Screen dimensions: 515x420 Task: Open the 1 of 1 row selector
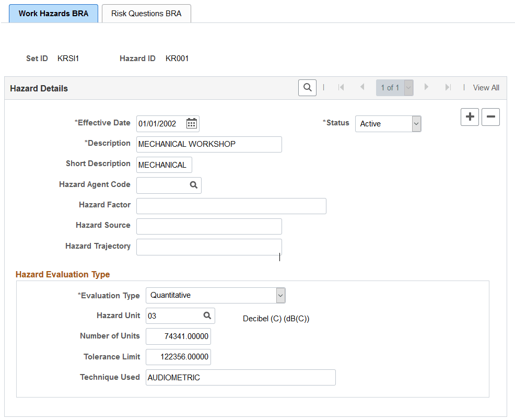(394, 88)
